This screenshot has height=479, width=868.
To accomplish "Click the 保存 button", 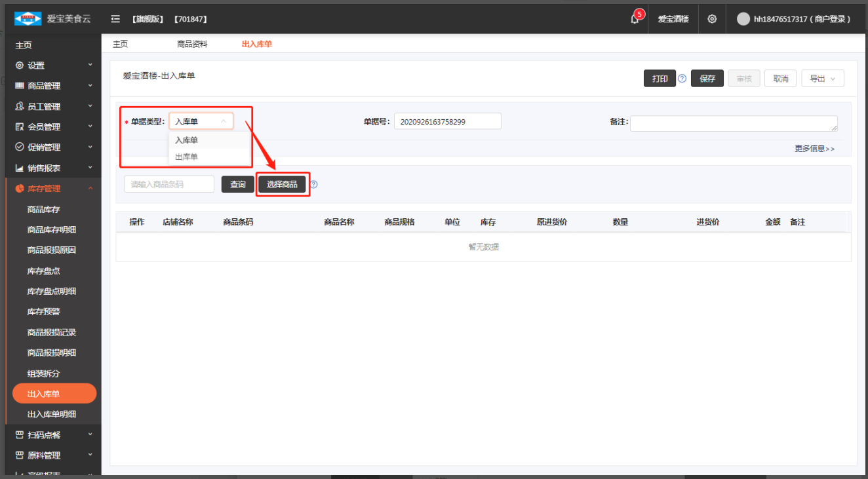I will pos(707,79).
